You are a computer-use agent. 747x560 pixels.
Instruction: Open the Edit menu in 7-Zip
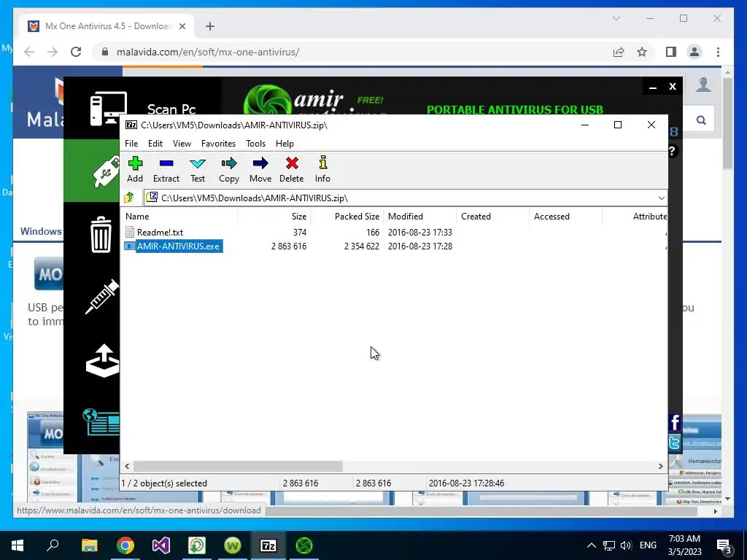click(x=155, y=144)
